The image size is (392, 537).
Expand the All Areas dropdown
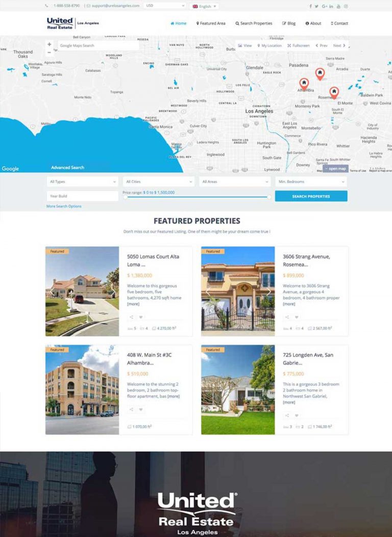(235, 182)
